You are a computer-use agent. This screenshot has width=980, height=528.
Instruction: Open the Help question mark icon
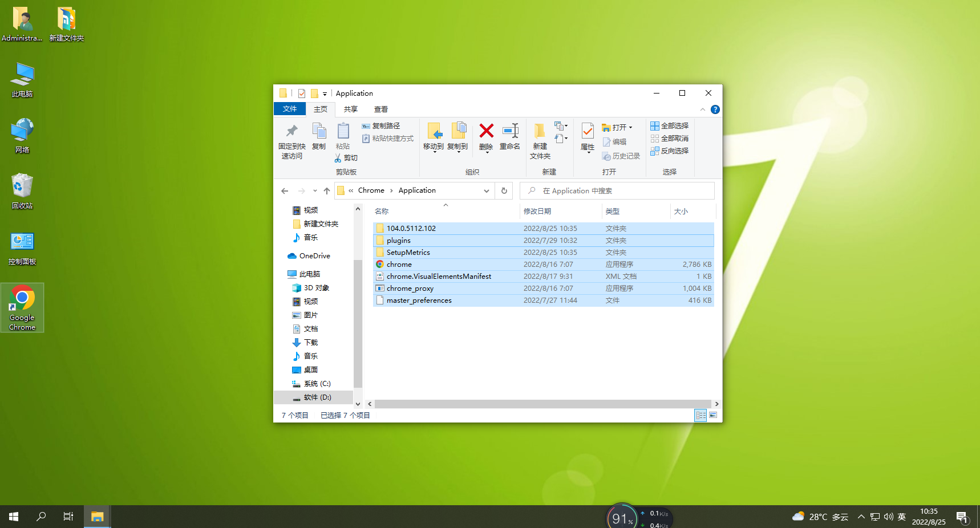coord(715,109)
